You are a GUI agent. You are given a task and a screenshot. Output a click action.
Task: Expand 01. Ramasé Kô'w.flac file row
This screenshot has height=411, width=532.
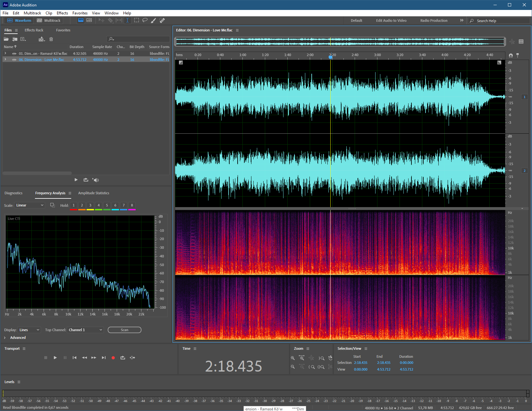(x=5, y=53)
